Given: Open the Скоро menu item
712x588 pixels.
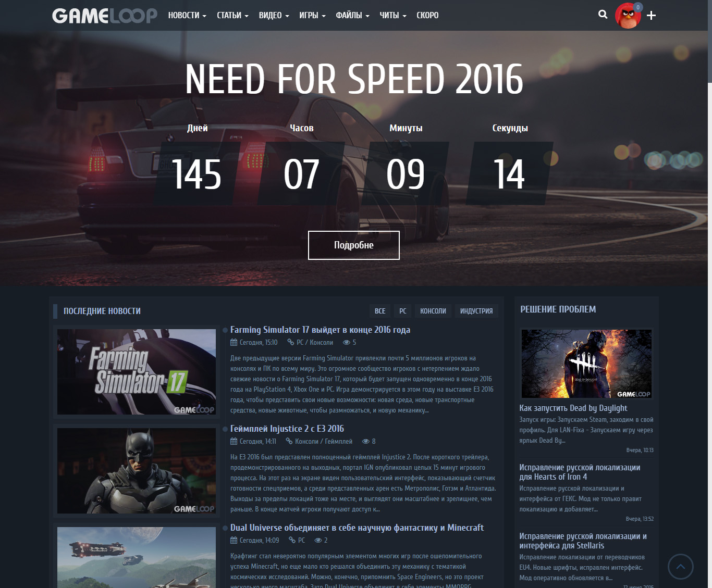Looking at the screenshot, I should tap(427, 16).
